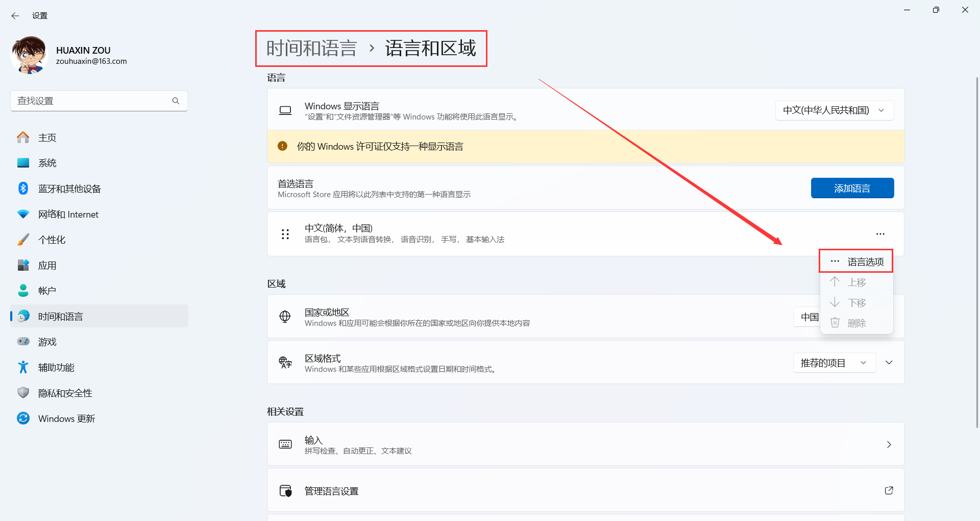Open the 国家或地区 dropdown showing 中国
This screenshot has width=980, height=521.
[x=807, y=317]
